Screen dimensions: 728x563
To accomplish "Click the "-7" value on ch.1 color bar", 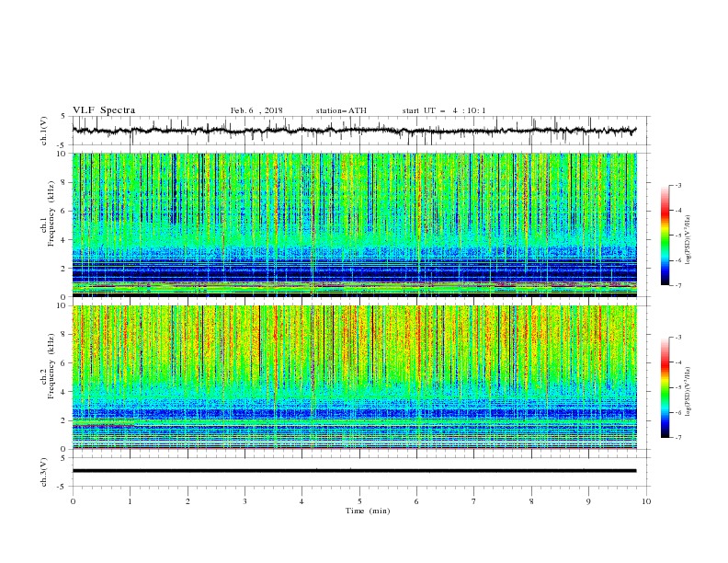I will tap(677, 285).
